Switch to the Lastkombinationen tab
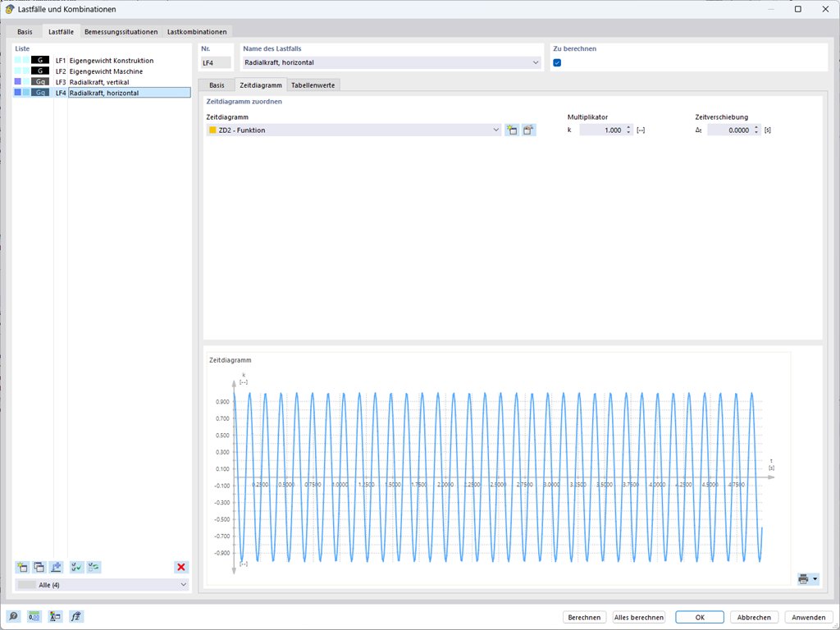Screen dimensions: 840x630 pyautogui.click(x=197, y=32)
